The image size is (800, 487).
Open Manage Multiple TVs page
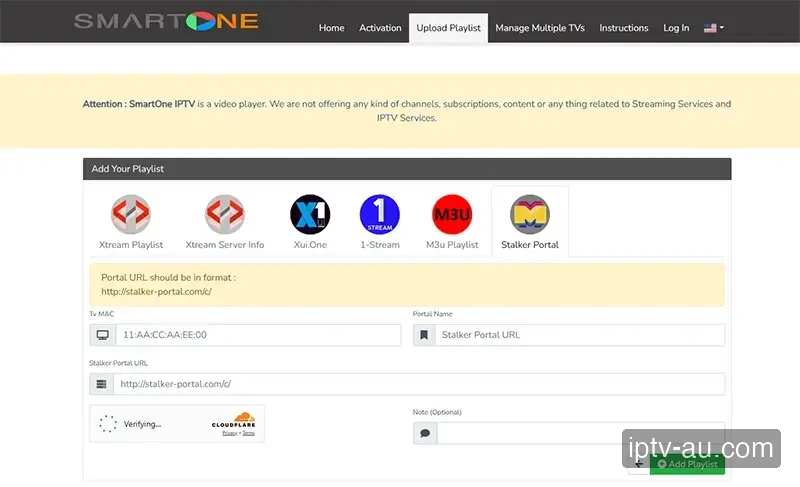540,28
